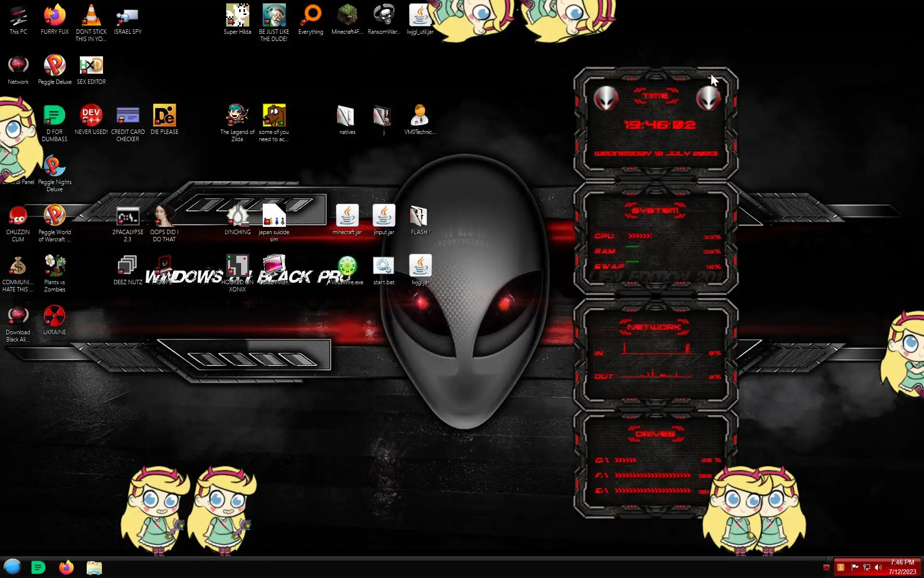Open the Action Center flag icon
The image size is (924, 578).
tap(855, 567)
